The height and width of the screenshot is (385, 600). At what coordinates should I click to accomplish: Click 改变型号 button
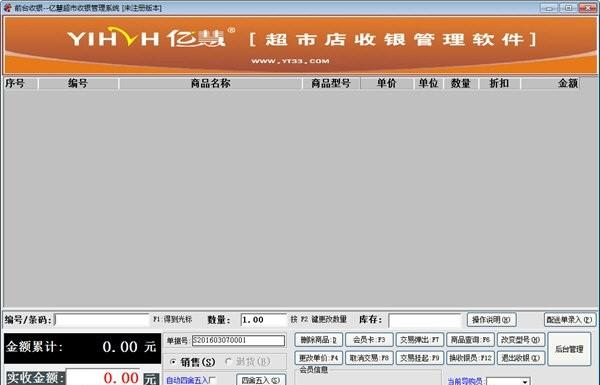pyautogui.click(x=520, y=340)
